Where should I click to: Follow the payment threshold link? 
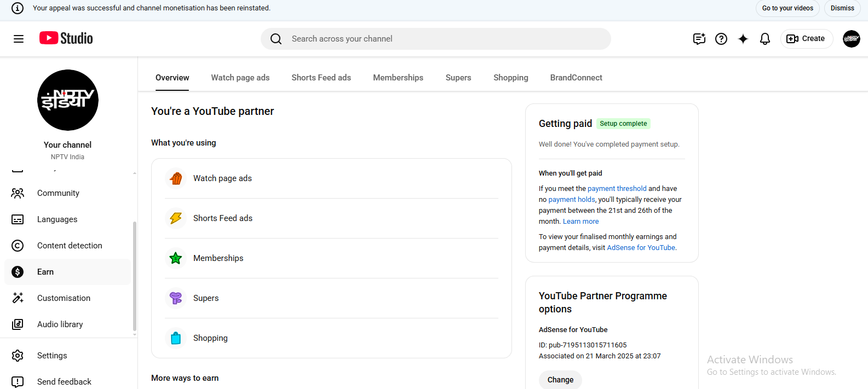pyautogui.click(x=617, y=189)
